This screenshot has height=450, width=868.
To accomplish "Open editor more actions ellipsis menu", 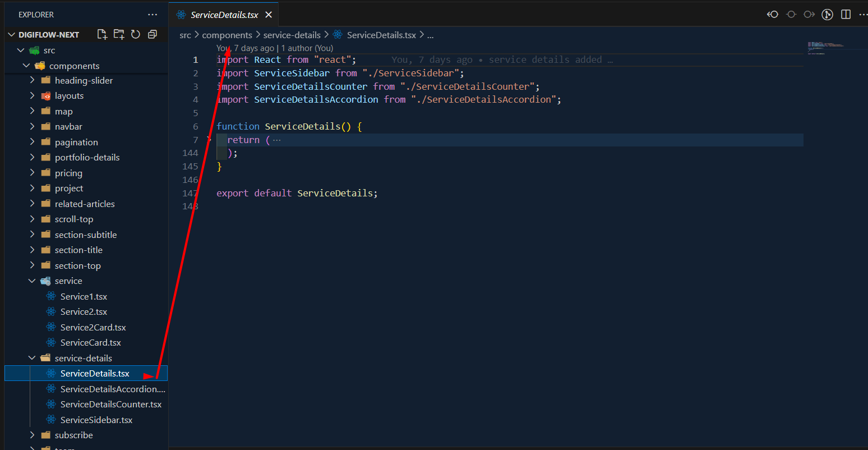I will tap(863, 15).
